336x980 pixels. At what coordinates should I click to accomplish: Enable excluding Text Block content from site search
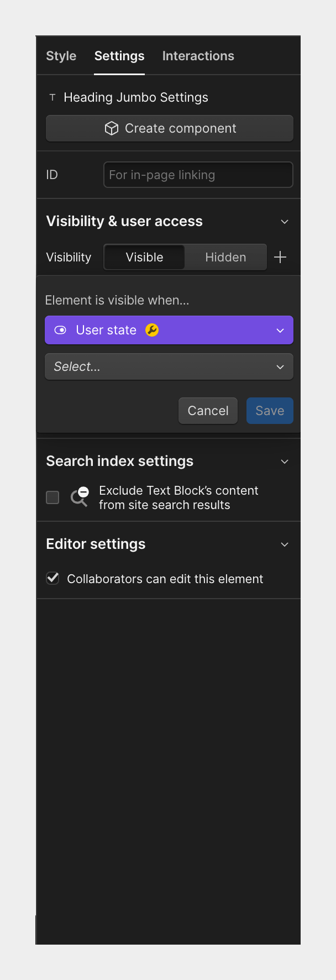coord(52,497)
